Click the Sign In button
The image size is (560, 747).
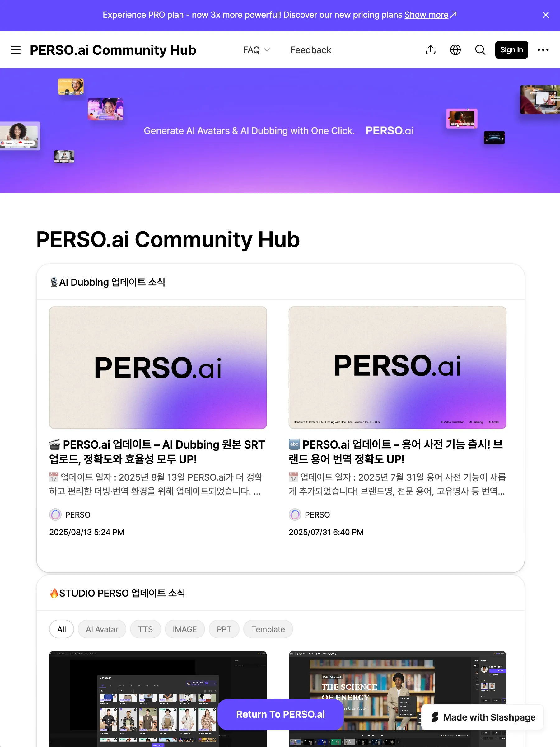(511, 50)
